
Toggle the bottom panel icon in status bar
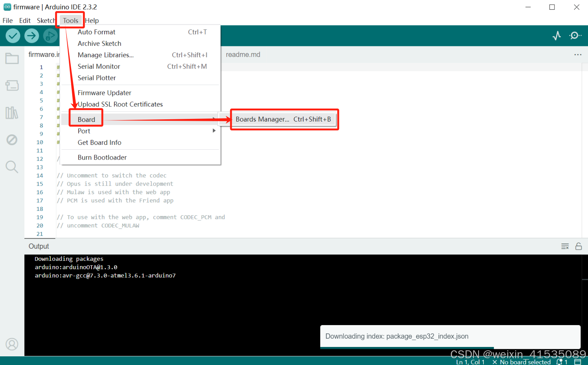[578, 362]
